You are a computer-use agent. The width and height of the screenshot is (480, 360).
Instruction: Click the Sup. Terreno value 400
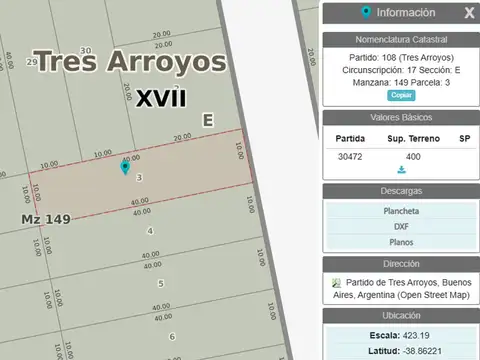click(413, 157)
